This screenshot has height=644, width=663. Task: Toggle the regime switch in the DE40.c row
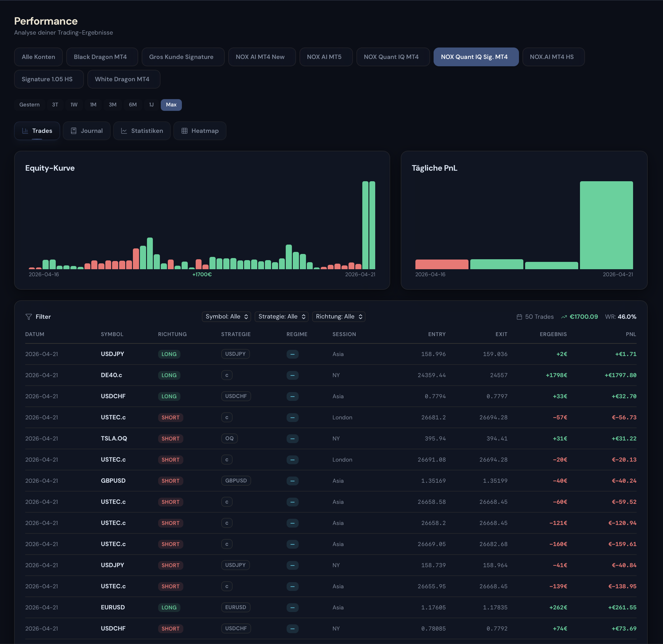292,375
